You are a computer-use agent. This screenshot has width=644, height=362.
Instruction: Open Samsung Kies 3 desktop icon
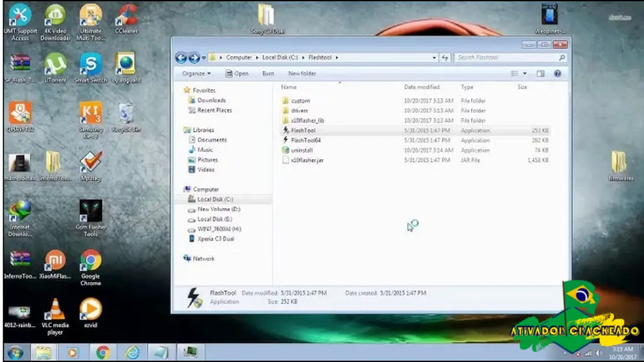(91, 121)
